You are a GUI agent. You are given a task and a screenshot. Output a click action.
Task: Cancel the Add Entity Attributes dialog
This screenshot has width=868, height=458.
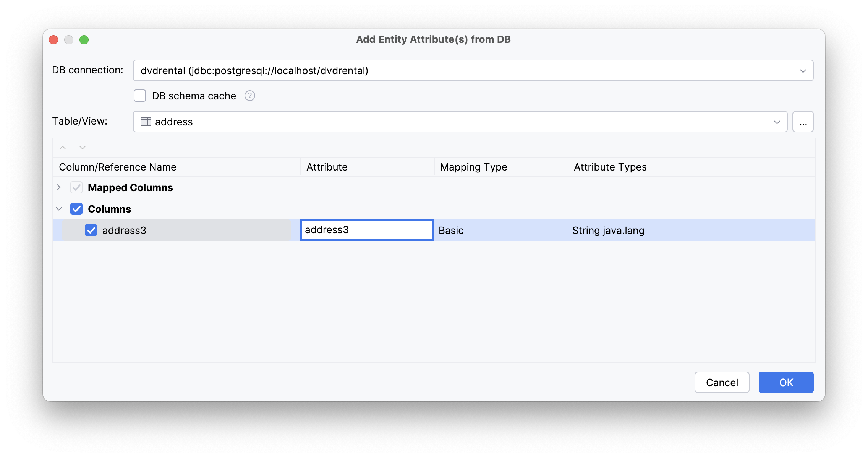[x=721, y=382]
